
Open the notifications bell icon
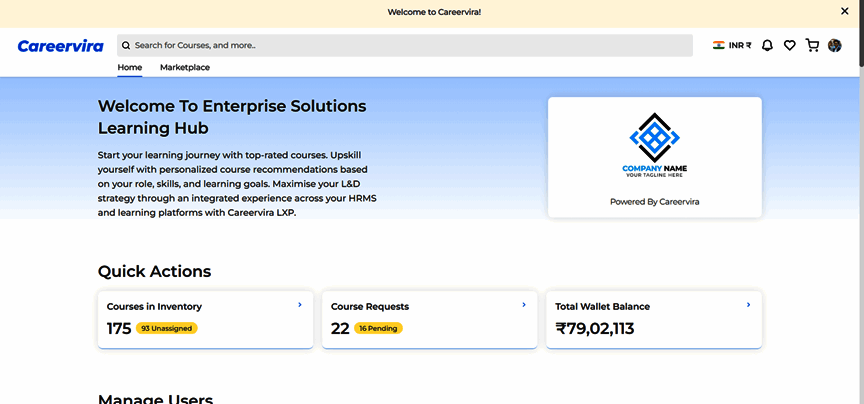(767, 45)
